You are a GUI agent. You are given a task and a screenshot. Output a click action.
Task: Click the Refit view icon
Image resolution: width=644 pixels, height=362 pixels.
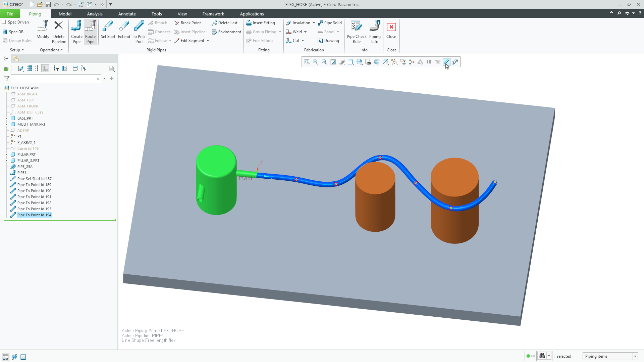(307, 62)
